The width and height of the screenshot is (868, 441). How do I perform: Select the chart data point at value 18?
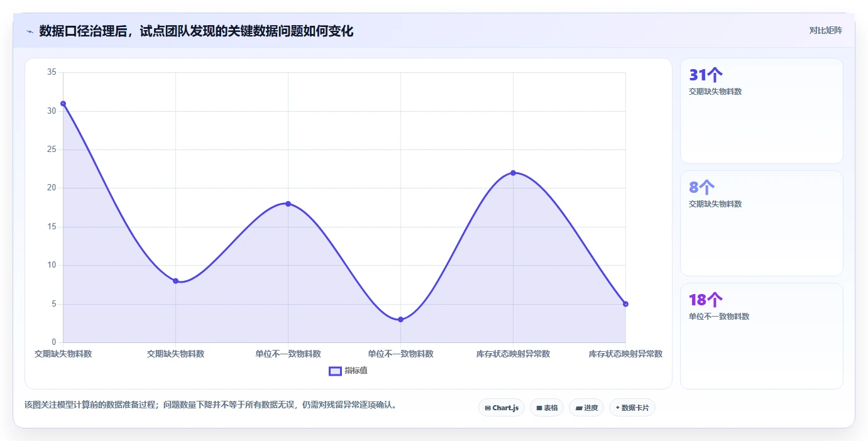click(288, 204)
